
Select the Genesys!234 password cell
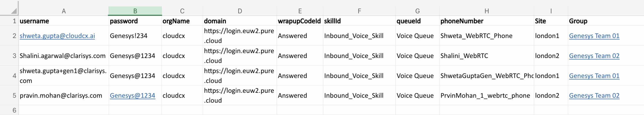(129, 36)
